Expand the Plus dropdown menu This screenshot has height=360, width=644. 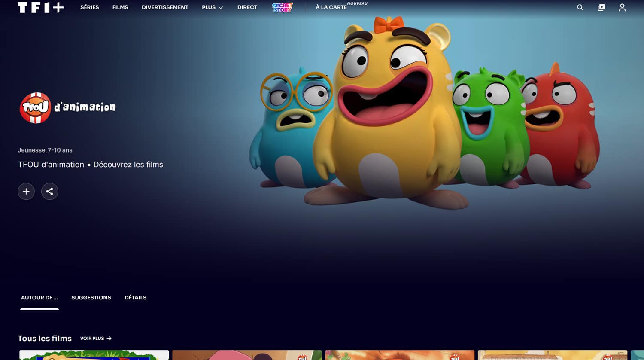213,7
